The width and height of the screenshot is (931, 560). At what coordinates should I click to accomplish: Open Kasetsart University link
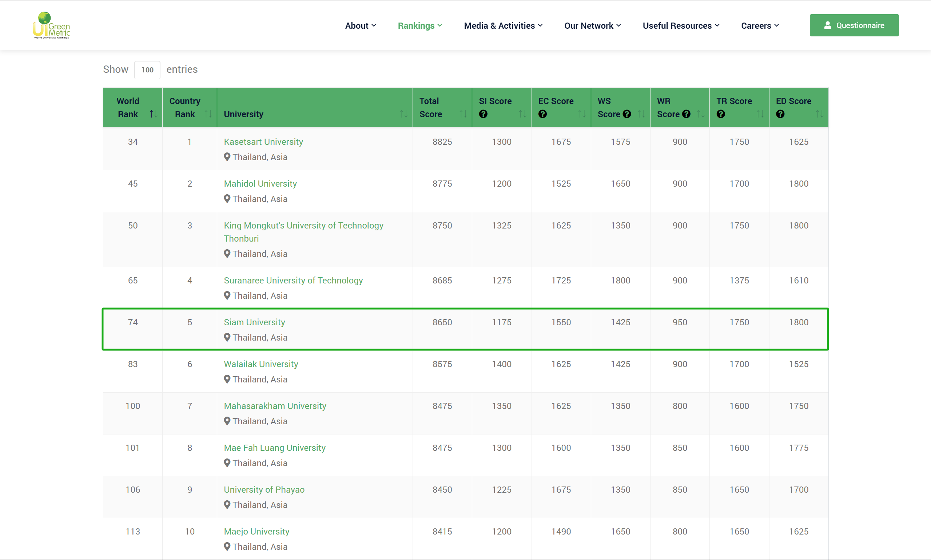263,142
